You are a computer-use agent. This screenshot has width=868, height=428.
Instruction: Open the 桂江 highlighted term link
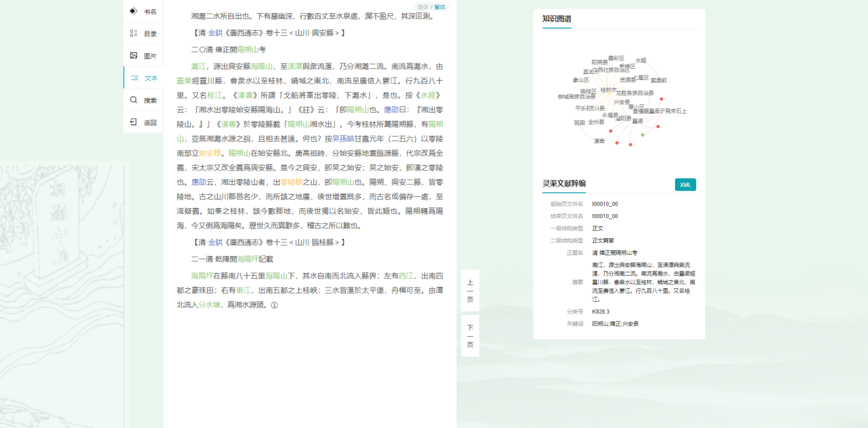tap(215, 95)
